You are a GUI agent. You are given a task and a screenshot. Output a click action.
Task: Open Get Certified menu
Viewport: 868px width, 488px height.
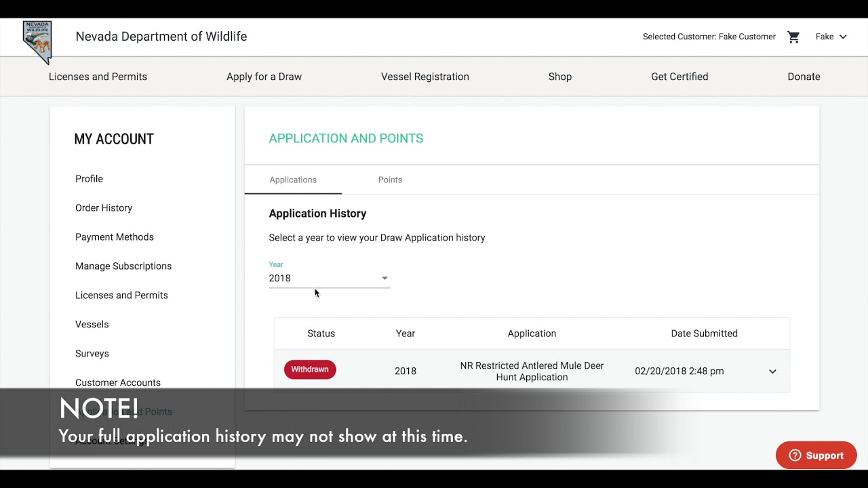pyautogui.click(x=679, y=77)
